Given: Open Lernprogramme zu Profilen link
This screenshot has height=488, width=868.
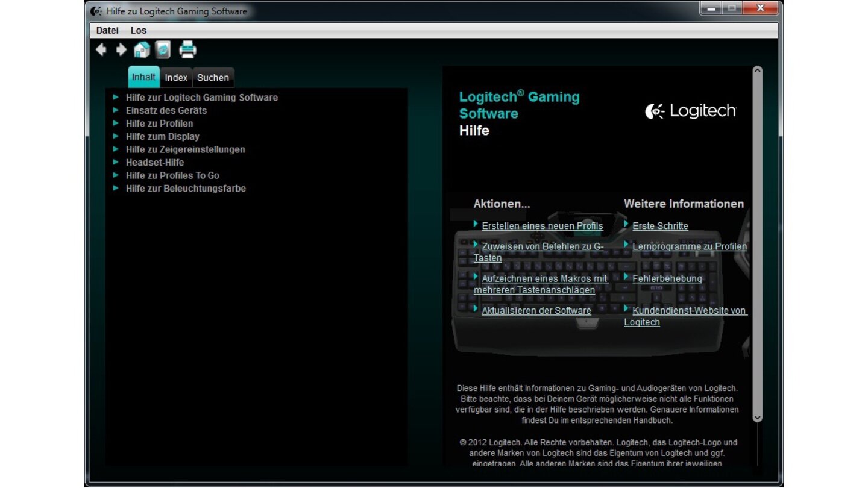Looking at the screenshot, I should coord(690,246).
